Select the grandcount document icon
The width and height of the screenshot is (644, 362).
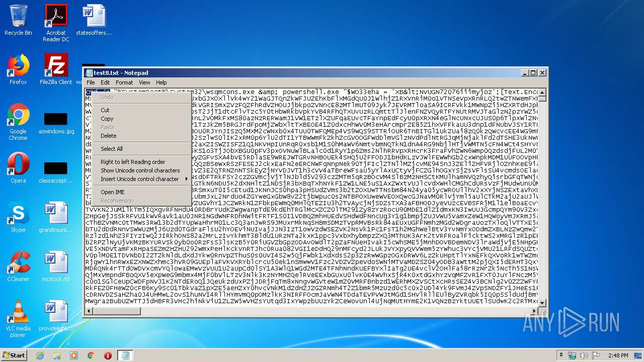[56, 217]
